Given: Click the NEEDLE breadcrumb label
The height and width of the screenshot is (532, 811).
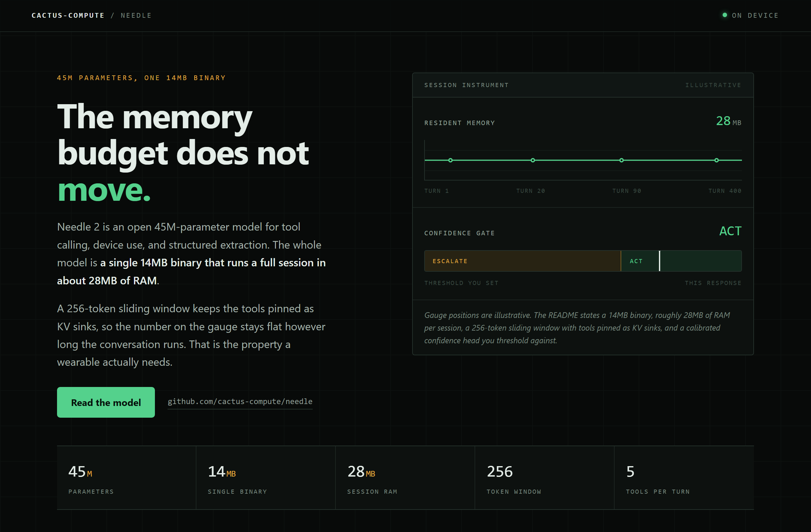Looking at the screenshot, I should [x=136, y=15].
